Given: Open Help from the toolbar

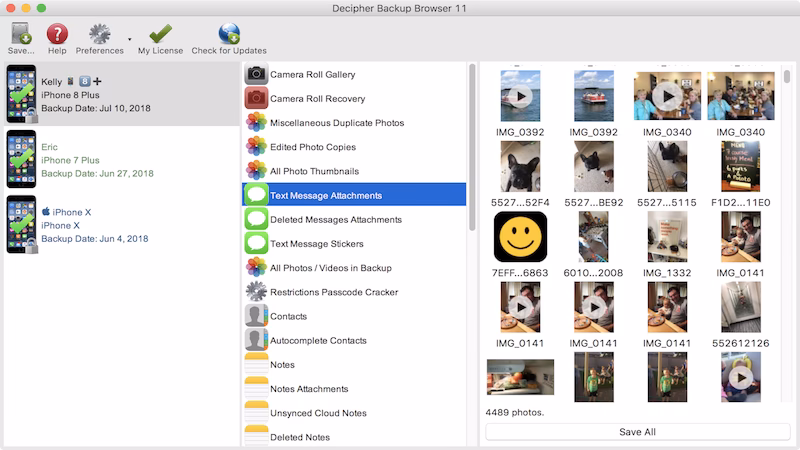Looking at the screenshot, I should click(57, 34).
